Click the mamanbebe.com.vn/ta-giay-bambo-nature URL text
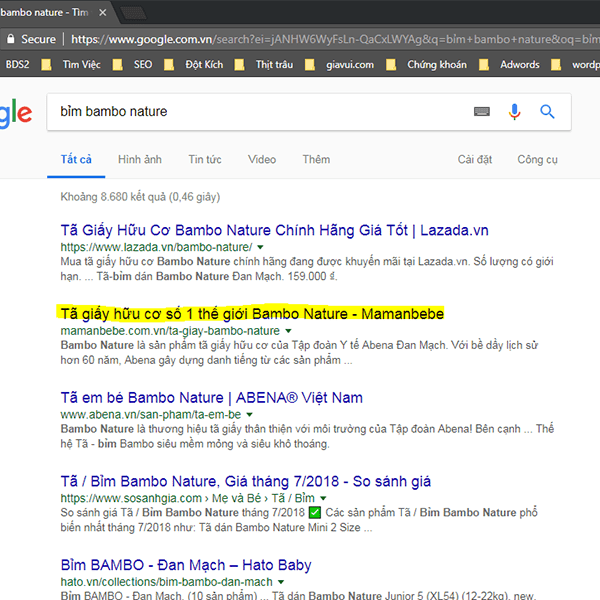 pyautogui.click(x=170, y=331)
